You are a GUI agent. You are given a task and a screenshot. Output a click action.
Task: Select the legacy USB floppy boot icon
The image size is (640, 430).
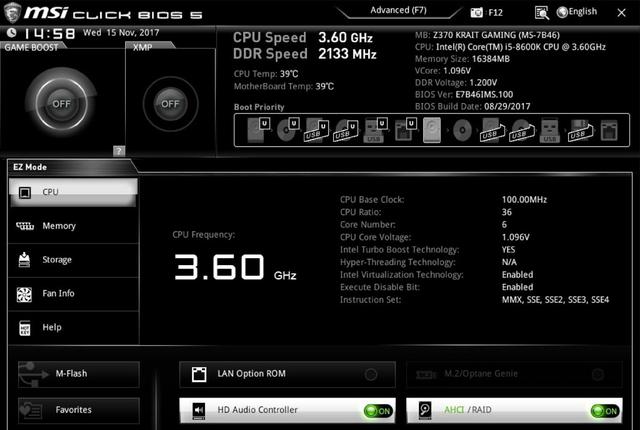tap(580, 131)
